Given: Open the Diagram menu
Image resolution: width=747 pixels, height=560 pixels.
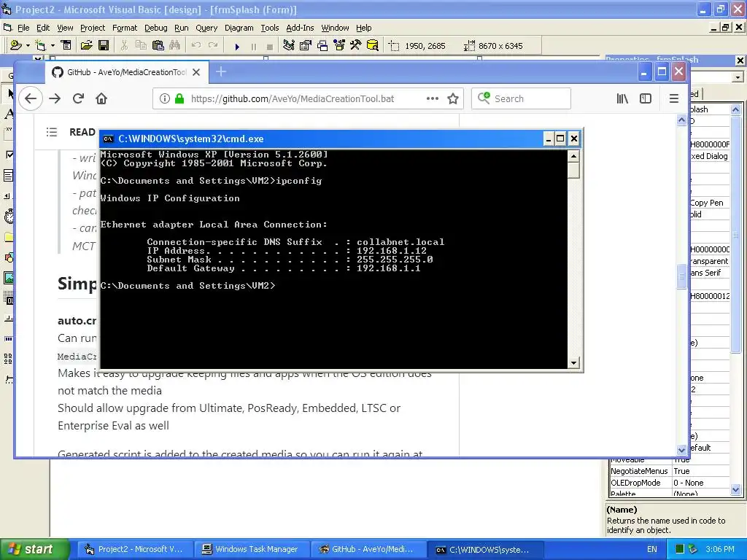Looking at the screenshot, I should tap(239, 28).
